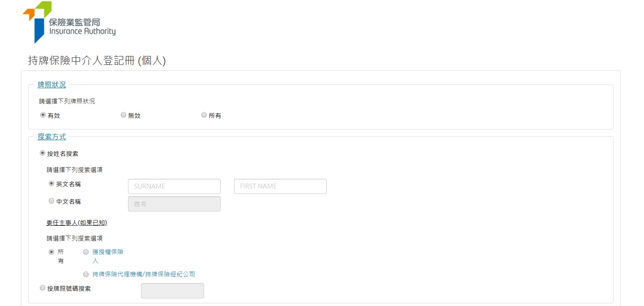Switch to 按牌照號碼搜索 mode
Viewport: 644px width, 306px height.
pos(43,287)
